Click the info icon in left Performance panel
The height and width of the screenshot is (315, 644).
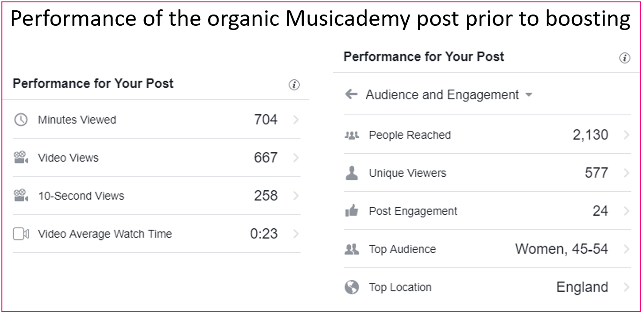(x=294, y=85)
